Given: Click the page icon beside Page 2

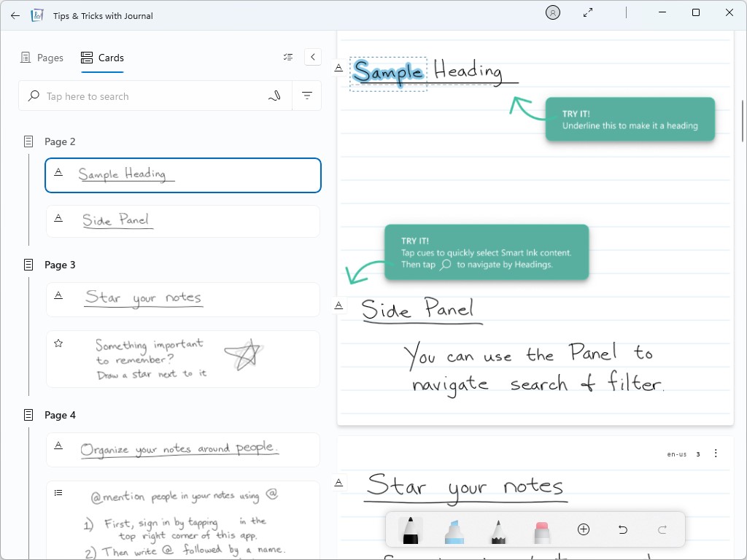Looking at the screenshot, I should tap(28, 141).
